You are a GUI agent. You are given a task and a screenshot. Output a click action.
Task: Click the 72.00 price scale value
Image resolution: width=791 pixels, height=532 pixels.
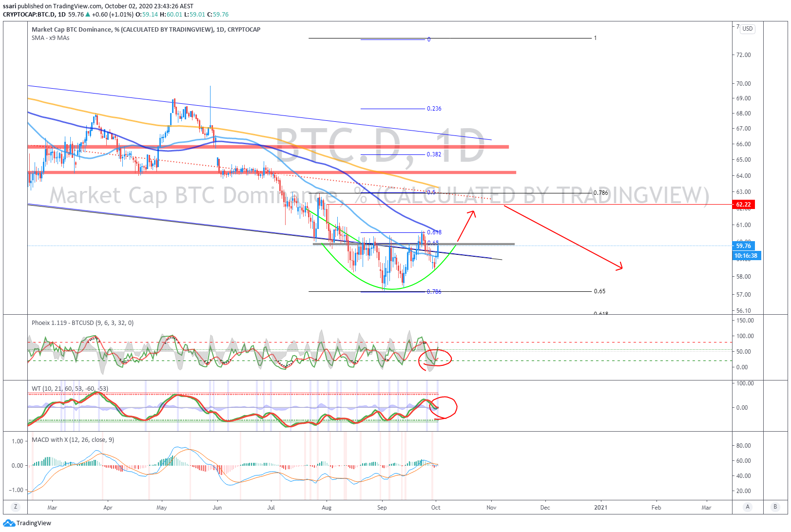pyautogui.click(x=743, y=55)
